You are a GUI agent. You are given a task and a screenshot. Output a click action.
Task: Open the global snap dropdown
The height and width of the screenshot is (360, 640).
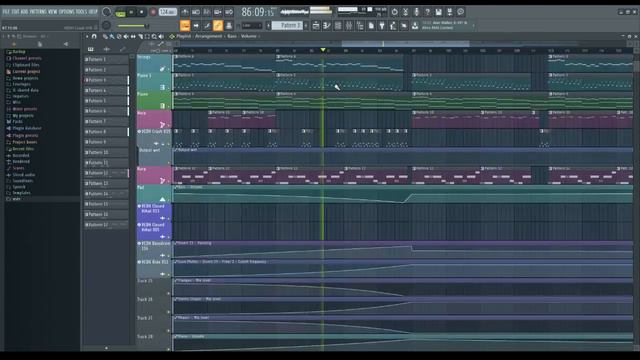coord(251,26)
